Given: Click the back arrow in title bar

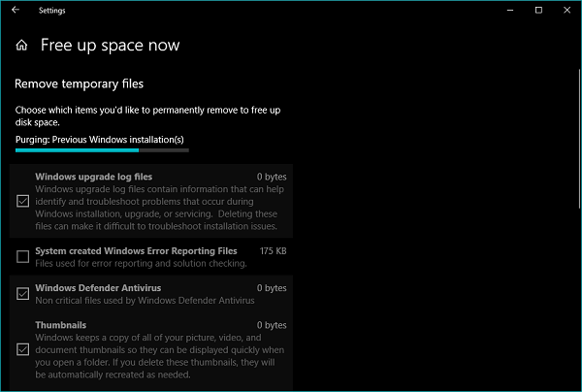Looking at the screenshot, I should 16,10.
